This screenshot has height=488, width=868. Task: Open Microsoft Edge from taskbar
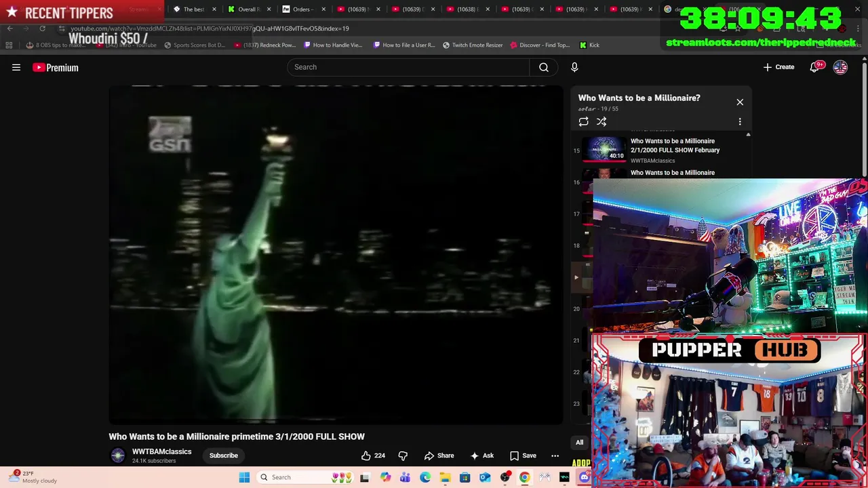point(425,477)
